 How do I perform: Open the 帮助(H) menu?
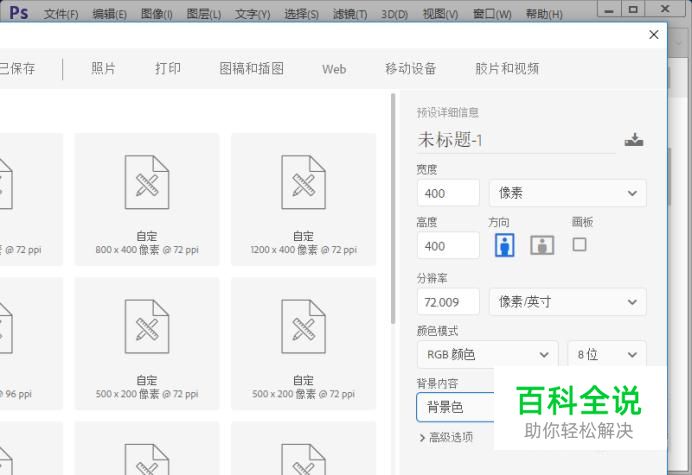(x=544, y=14)
